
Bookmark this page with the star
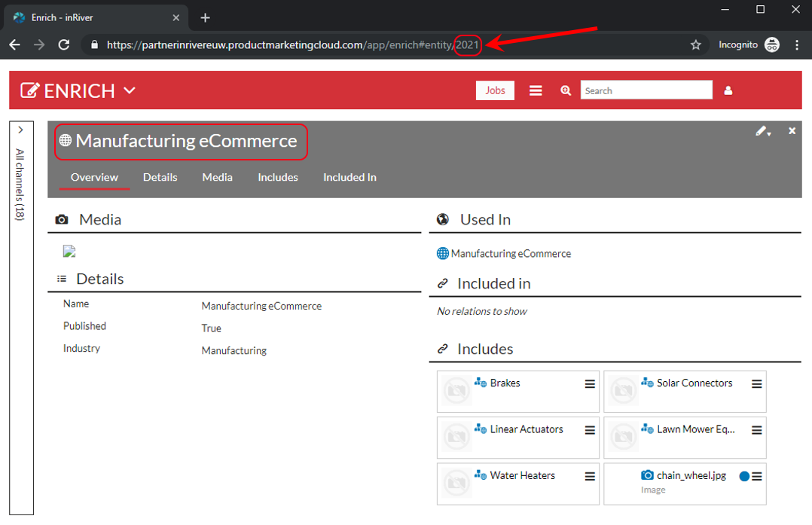(696, 45)
